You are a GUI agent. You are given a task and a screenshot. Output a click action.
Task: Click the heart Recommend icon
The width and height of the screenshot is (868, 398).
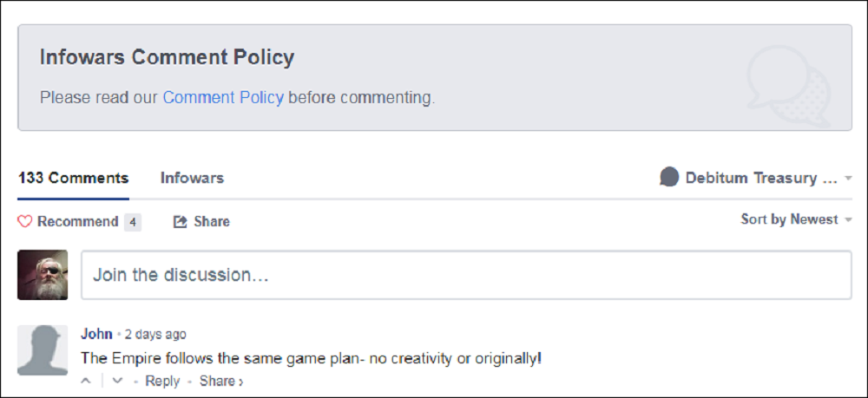[x=25, y=222]
